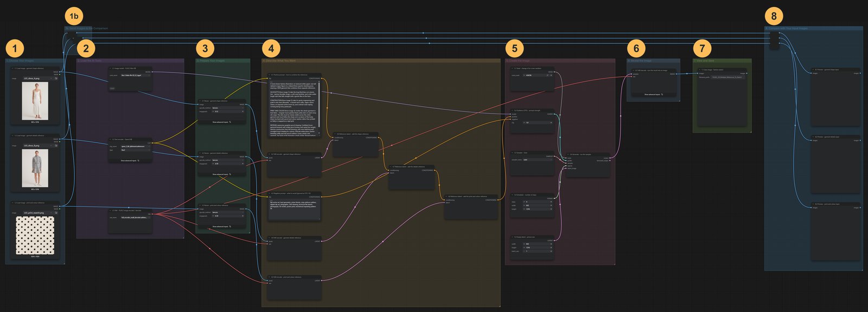868x312 pixels.
Task: Show advanced inputs on node 3.3 Resize
Action: (x=221, y=226)
